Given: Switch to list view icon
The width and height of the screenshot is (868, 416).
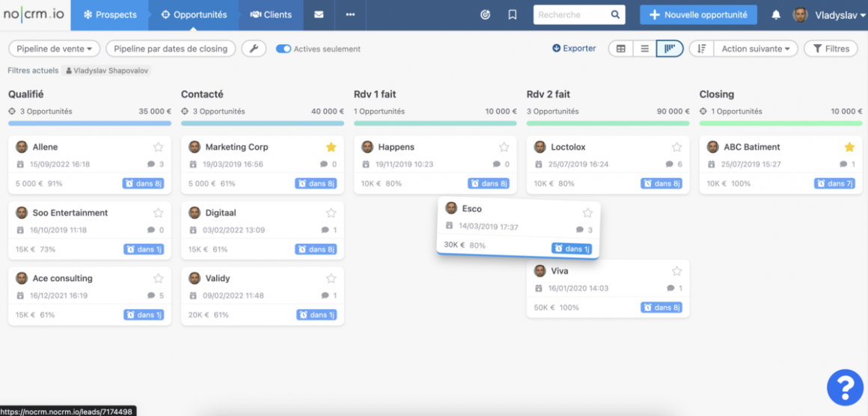Looking at the screenshot, I should point(644,49).
